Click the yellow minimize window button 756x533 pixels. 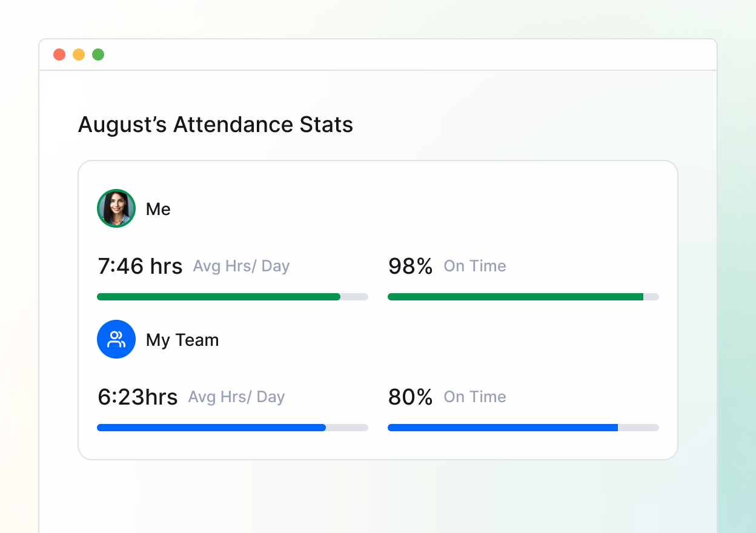click(x=79, y=55)
